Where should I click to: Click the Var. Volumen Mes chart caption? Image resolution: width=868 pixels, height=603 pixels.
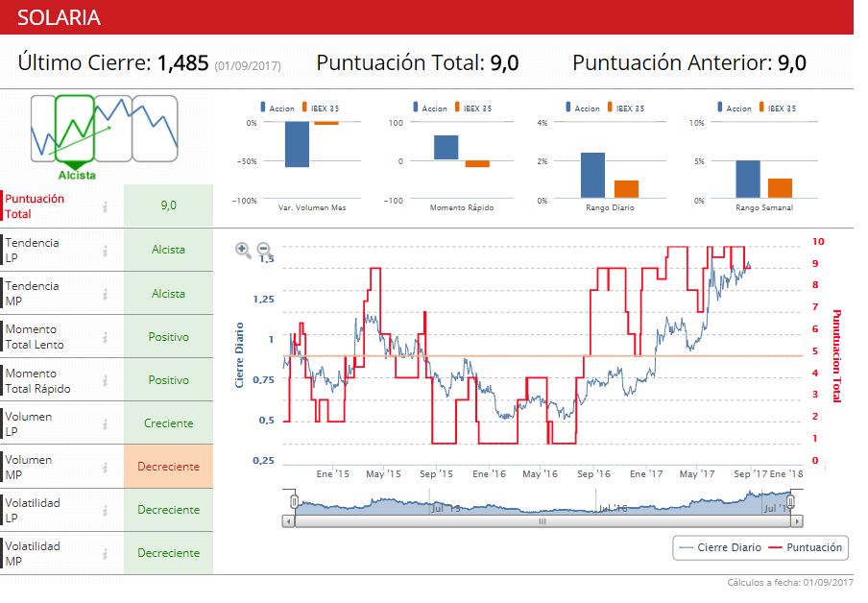pos(312,207)
